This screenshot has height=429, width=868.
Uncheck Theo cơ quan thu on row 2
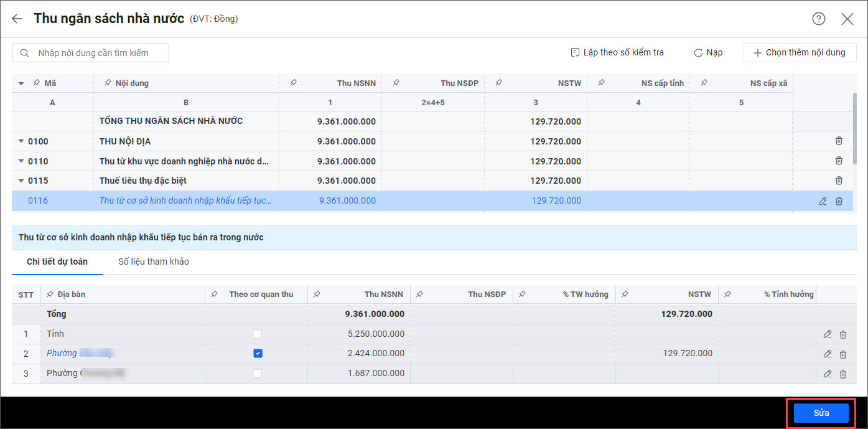coord(258,354)
